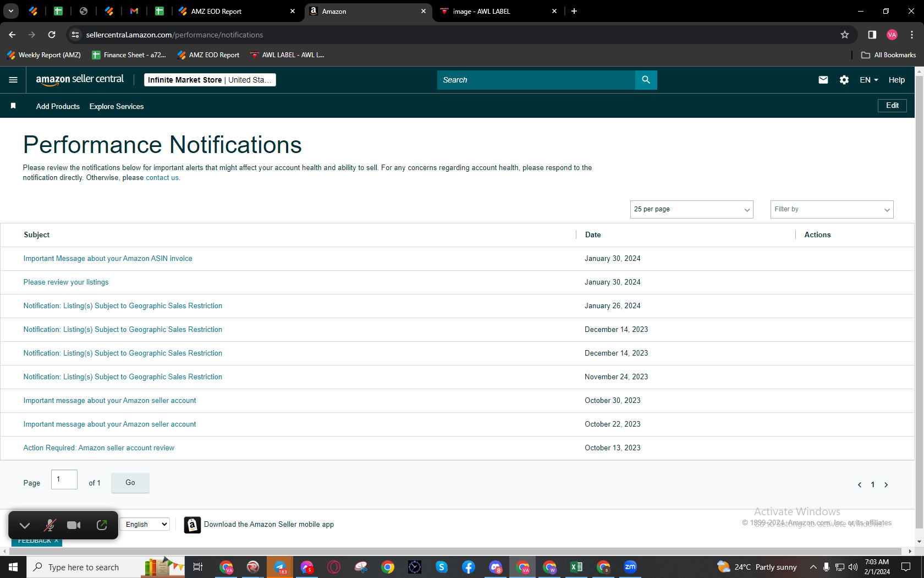The height and width of the screenshot is (578, 924).
Task: Click the Go page button
Action: click(130, 483)
